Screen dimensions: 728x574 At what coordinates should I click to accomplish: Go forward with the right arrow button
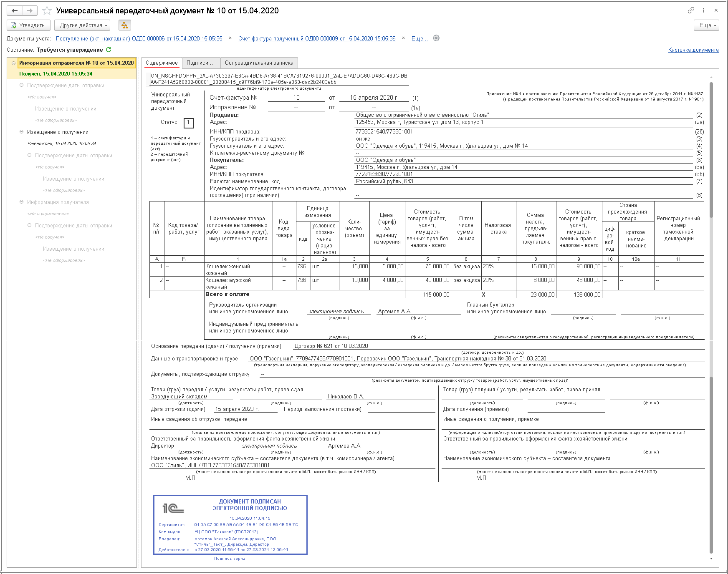coord(30,10)
